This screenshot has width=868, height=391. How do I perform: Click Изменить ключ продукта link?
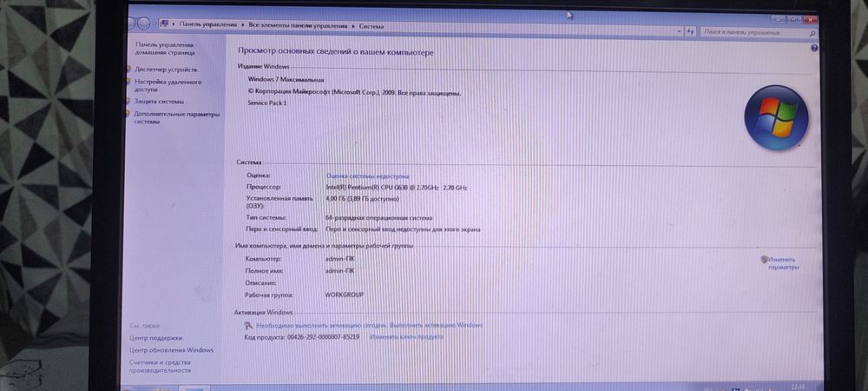[x=406, y=337]
